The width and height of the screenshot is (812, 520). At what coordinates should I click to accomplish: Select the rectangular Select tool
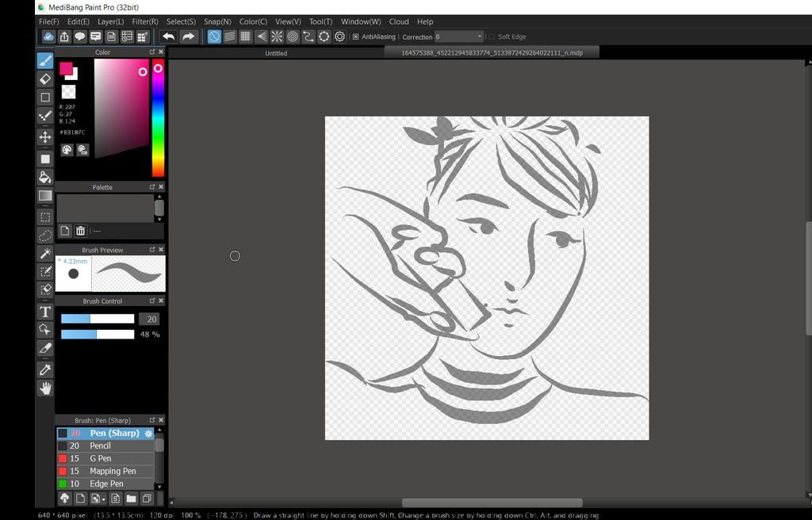tap(45, 217)
